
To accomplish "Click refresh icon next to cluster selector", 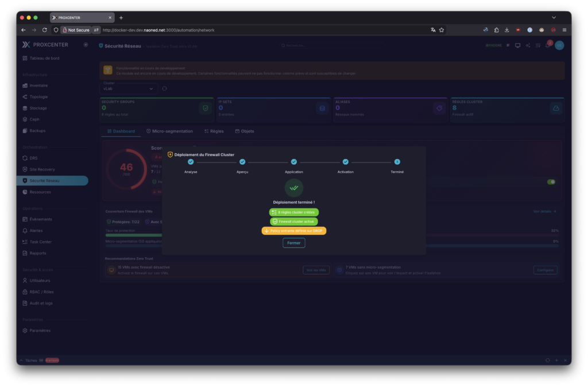I will (165, 88).
